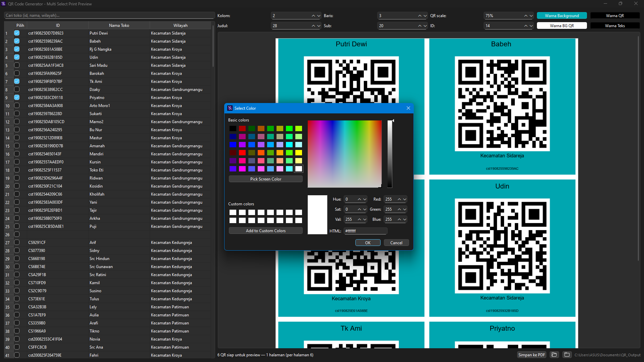Click the Warna Background button
The height and width of the screenshot is (362, 644).
click(562, 15)
